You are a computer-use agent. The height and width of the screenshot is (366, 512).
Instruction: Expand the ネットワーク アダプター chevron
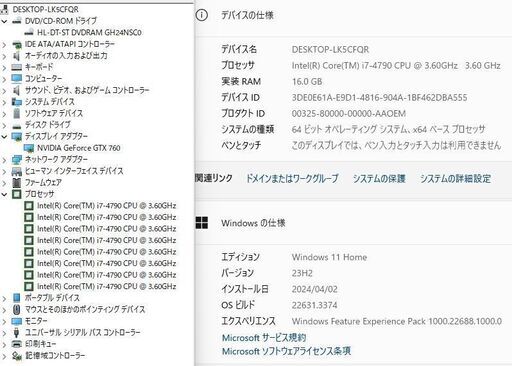pyautogui.click(x=4, y=160)
